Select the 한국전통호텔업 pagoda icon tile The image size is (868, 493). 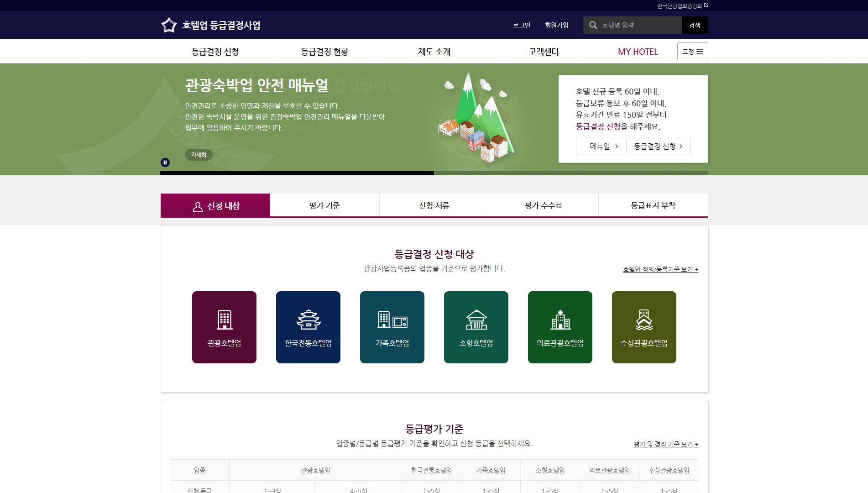(308, 327)
